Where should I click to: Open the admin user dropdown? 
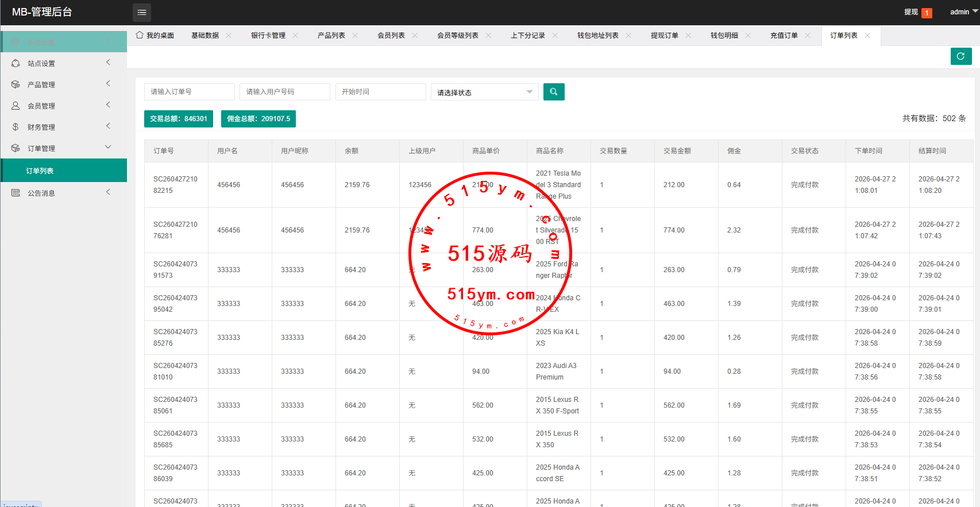963,12
